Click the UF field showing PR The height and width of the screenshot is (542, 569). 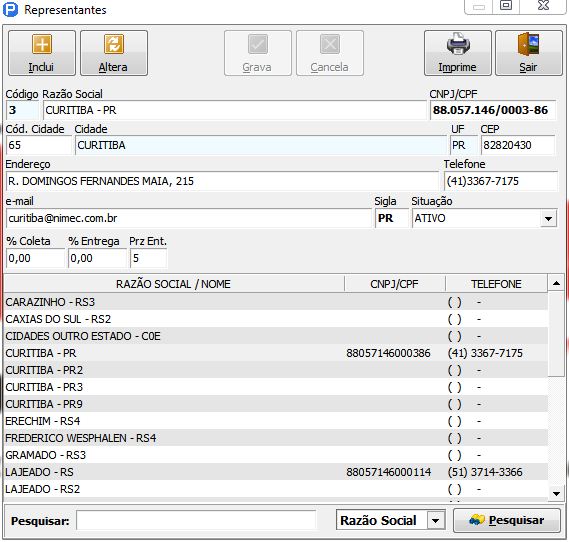click(464, 145)
